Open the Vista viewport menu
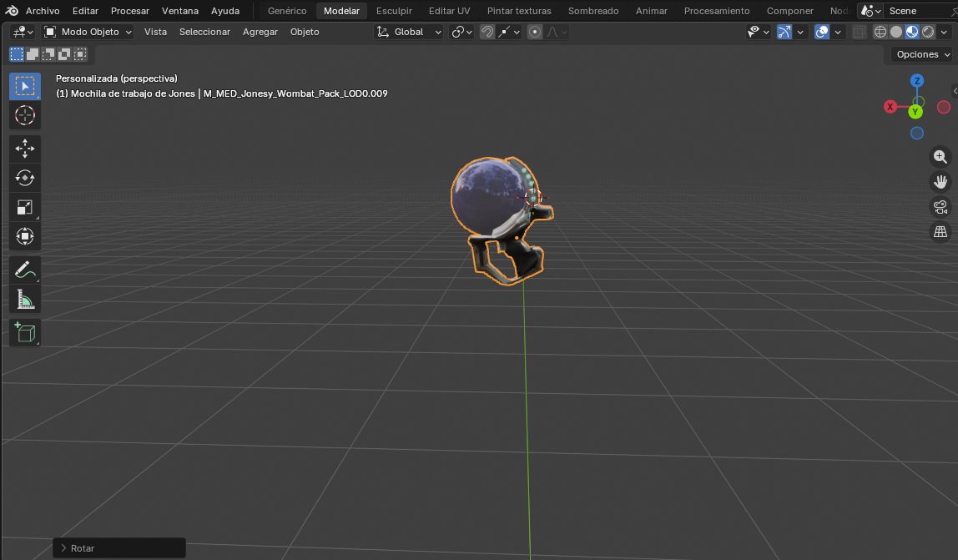 coord(155,32)
